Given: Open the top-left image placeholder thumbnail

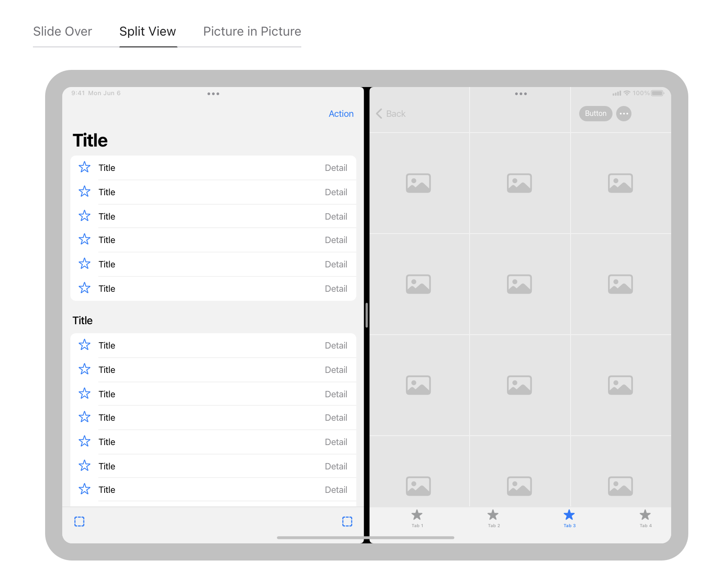Looking at the screenshot, I should [419, 183].
